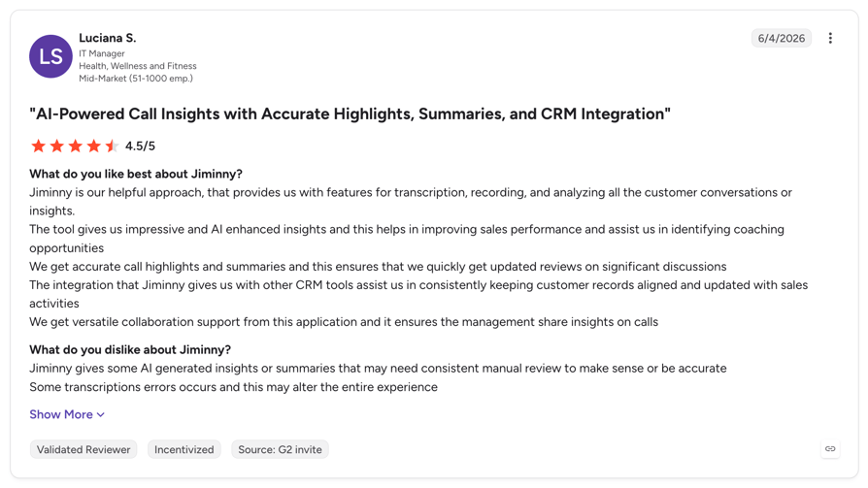The image size is (868, 488).
Task: Click the half-filled fifth rating star
Action: pyautogui.click(x=112, y=146)
